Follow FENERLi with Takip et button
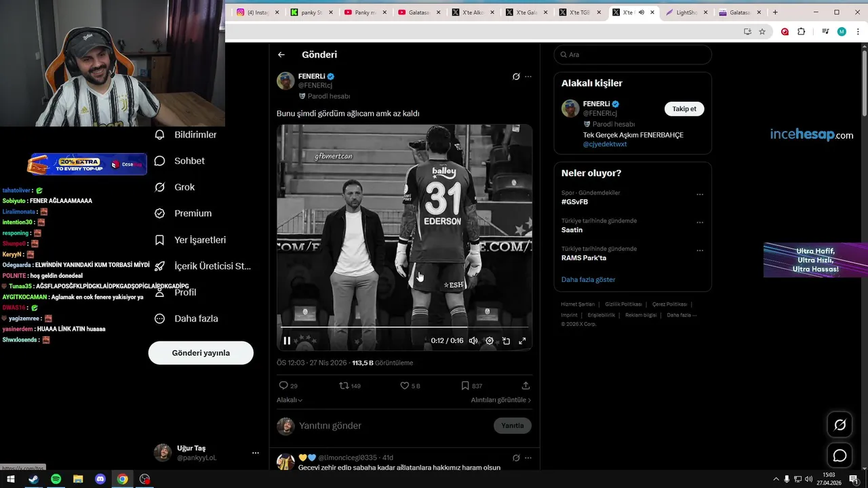 (x=684, y=109)
